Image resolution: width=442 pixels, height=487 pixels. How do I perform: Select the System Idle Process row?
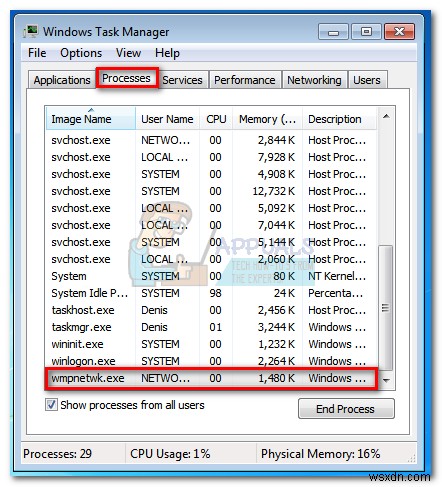click(x=211, y=293)
